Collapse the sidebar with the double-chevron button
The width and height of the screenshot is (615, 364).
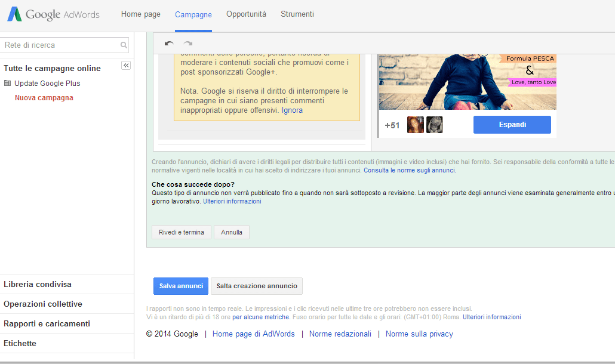coord(125,65)
